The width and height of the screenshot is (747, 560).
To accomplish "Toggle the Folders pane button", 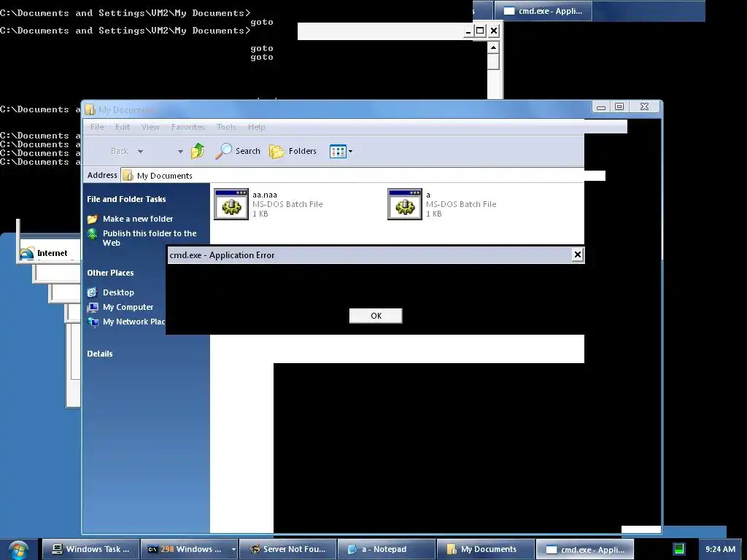I will 293,151.
